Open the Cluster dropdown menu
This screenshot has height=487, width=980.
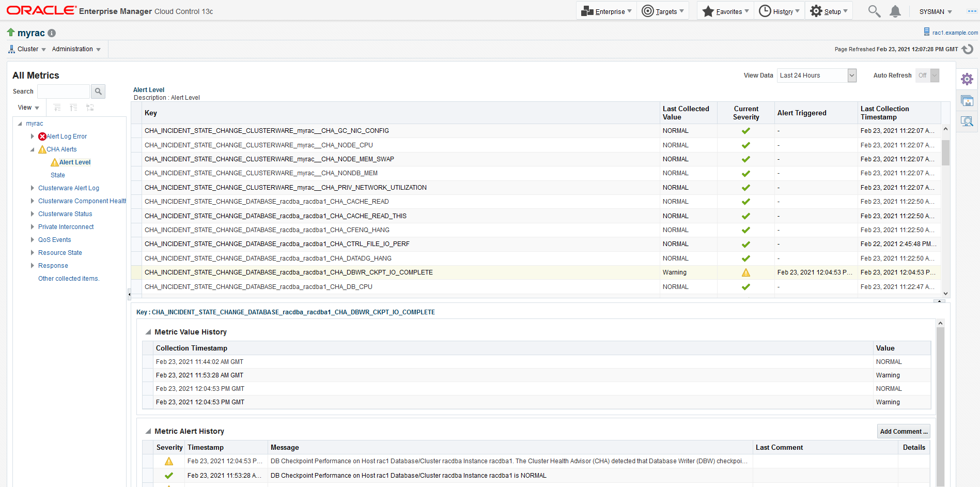[x=27, y=49]
